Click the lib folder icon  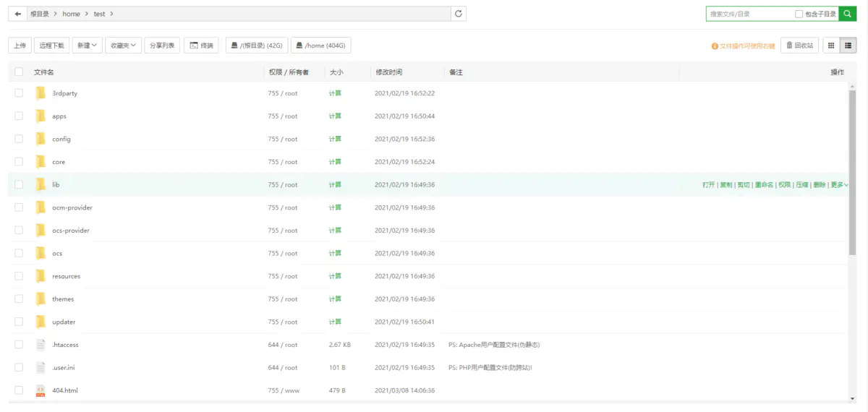tap(41, 185)
